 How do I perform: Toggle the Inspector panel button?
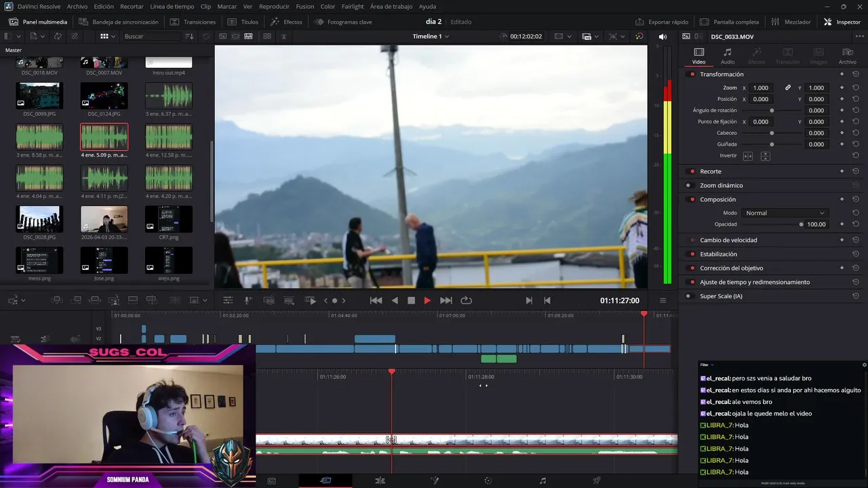[842, 22]
